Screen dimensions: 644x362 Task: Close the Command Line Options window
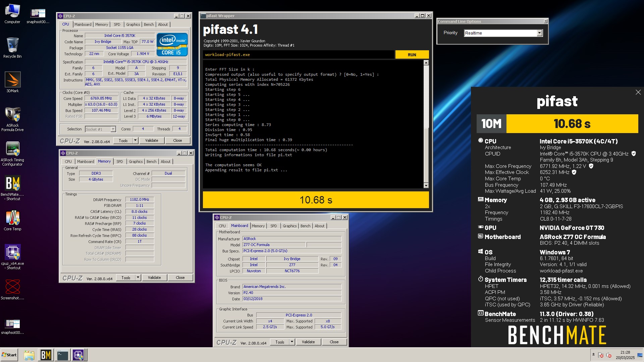[x=545, y=21]
